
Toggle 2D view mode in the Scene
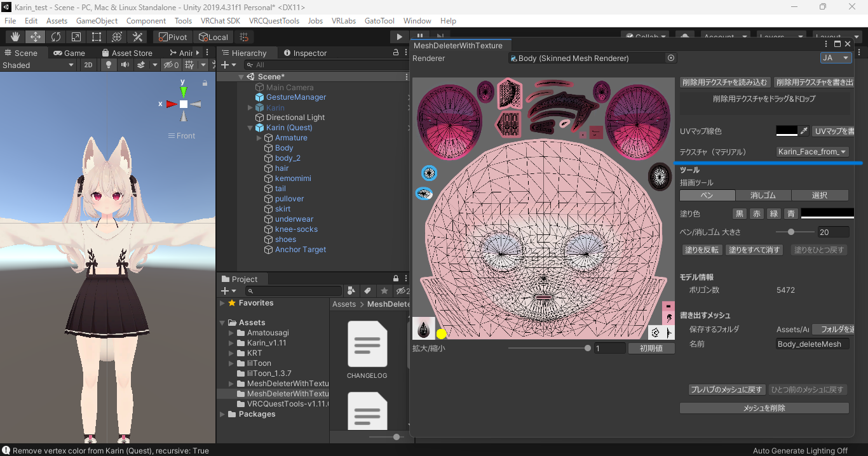(x=89, y=65)
